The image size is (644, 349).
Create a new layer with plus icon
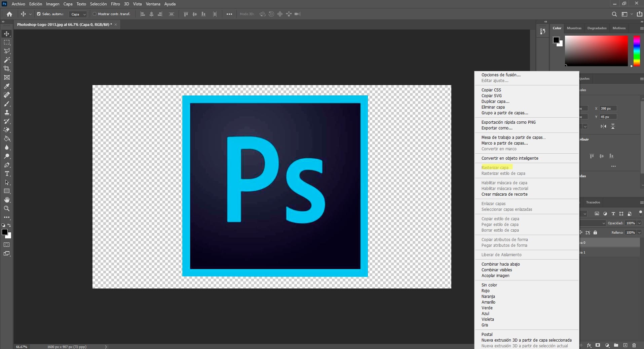coord(625,345)
